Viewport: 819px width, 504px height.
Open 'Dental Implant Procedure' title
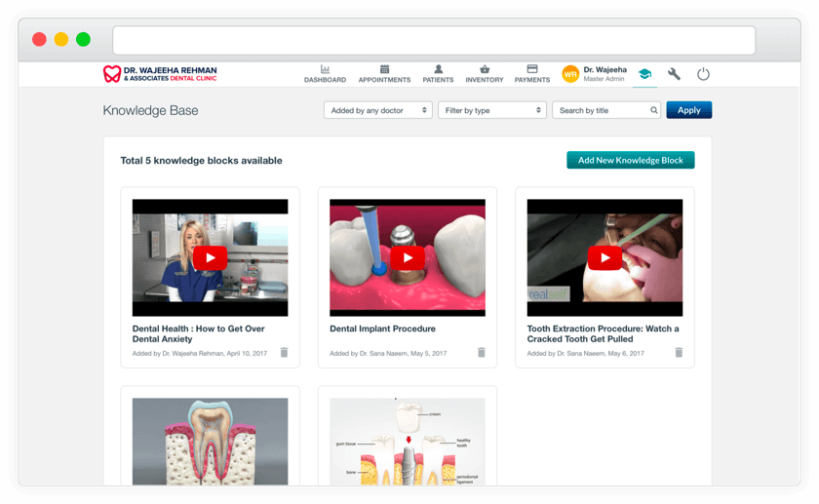(382, 329)
